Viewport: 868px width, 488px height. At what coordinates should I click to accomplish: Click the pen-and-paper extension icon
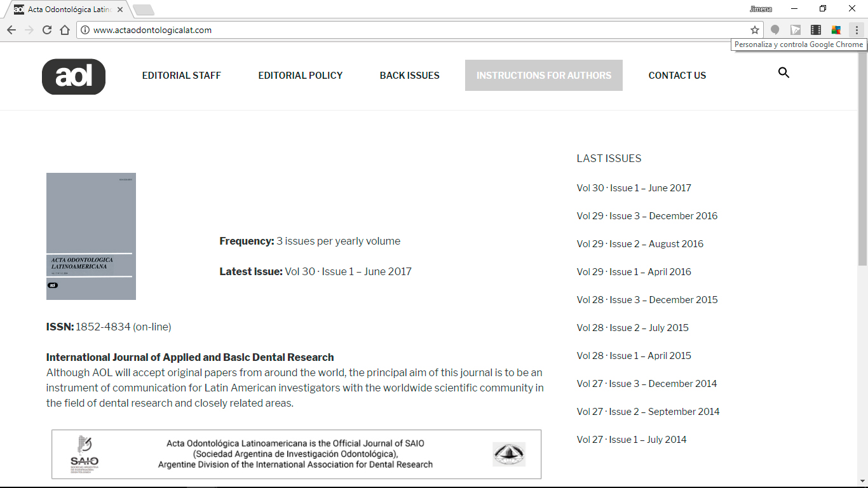796,30
